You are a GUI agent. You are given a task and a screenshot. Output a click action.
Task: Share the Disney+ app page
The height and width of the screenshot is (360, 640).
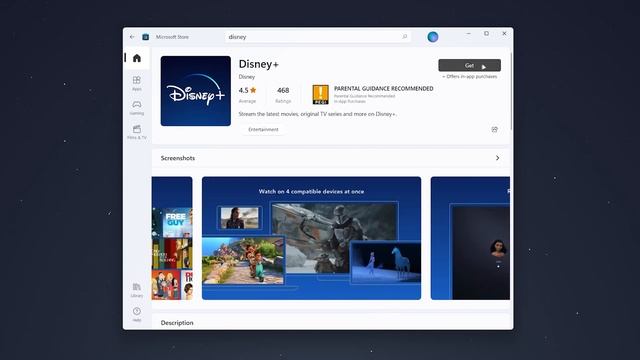point(494,129)
